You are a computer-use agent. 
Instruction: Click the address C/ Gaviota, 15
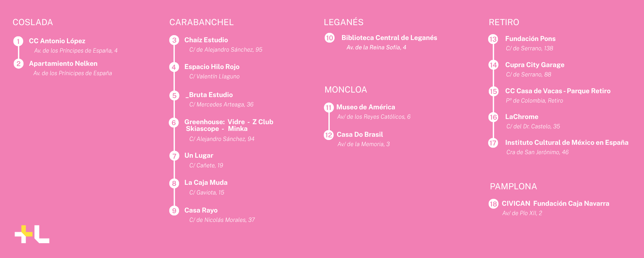(207, 193)
